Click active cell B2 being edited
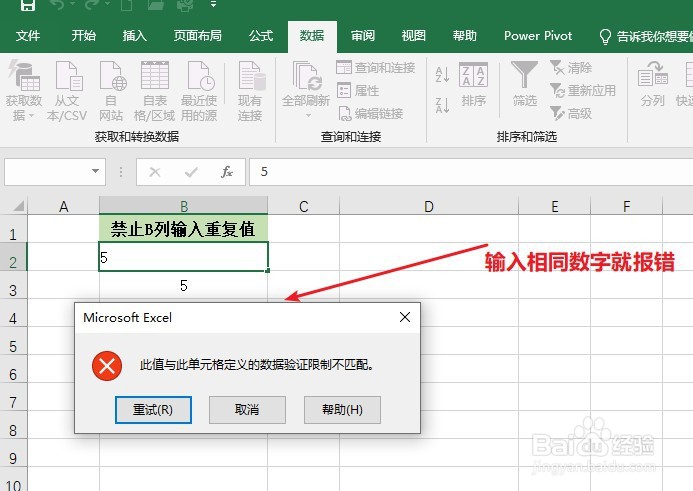Screen dimensions: 693x491 pos(183,257)
